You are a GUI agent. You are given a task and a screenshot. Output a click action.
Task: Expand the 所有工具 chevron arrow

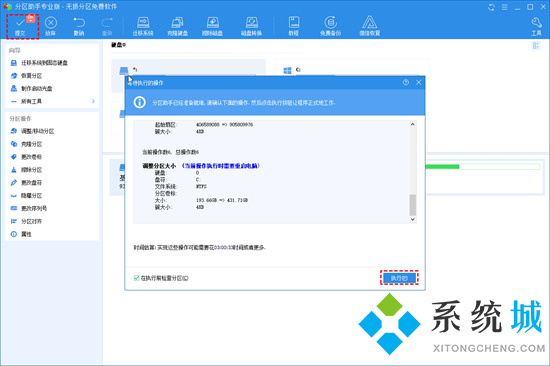93,101
